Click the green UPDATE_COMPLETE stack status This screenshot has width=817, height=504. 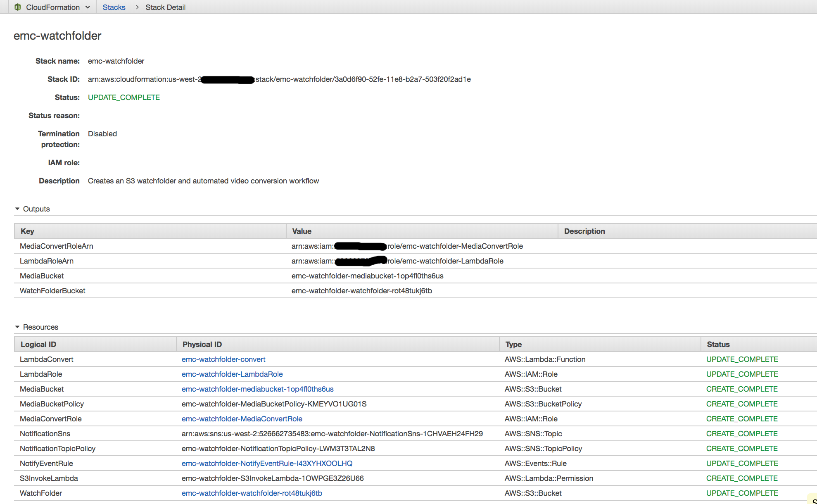[x=124, y=97]
